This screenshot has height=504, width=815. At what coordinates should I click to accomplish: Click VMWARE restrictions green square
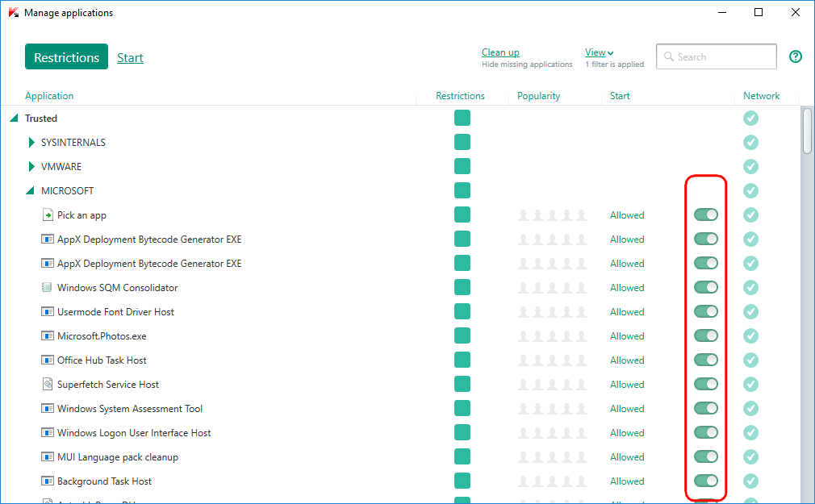(x=462, y=166)
